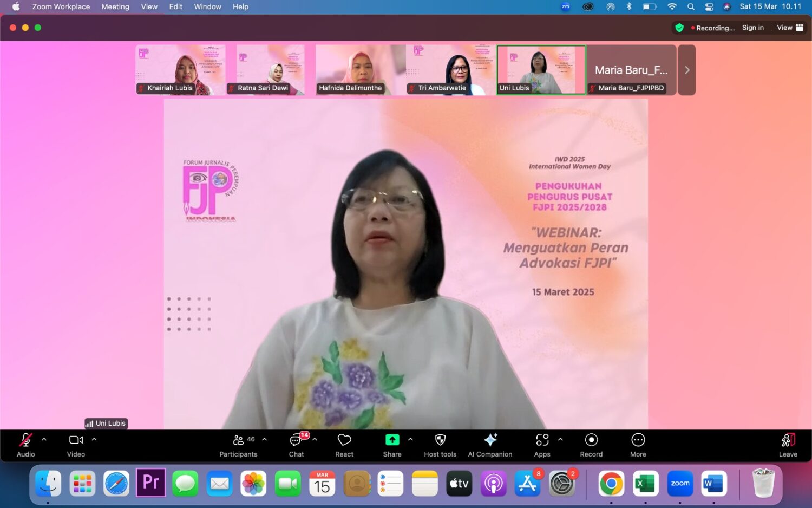
Task: Open Host tools shield icon
Action: tap(440, 440)
